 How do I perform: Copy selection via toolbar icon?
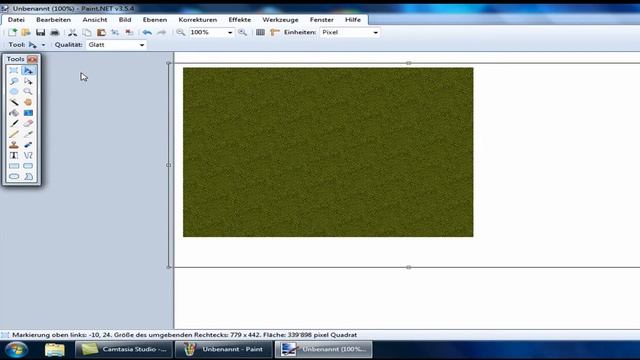87,32
